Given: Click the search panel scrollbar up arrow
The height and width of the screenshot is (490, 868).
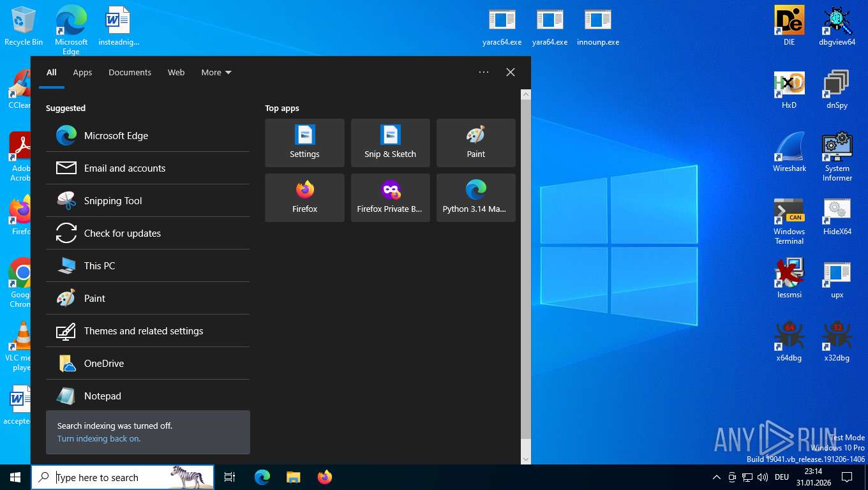Looking at the screenshot, I should [x=526, y=94].
